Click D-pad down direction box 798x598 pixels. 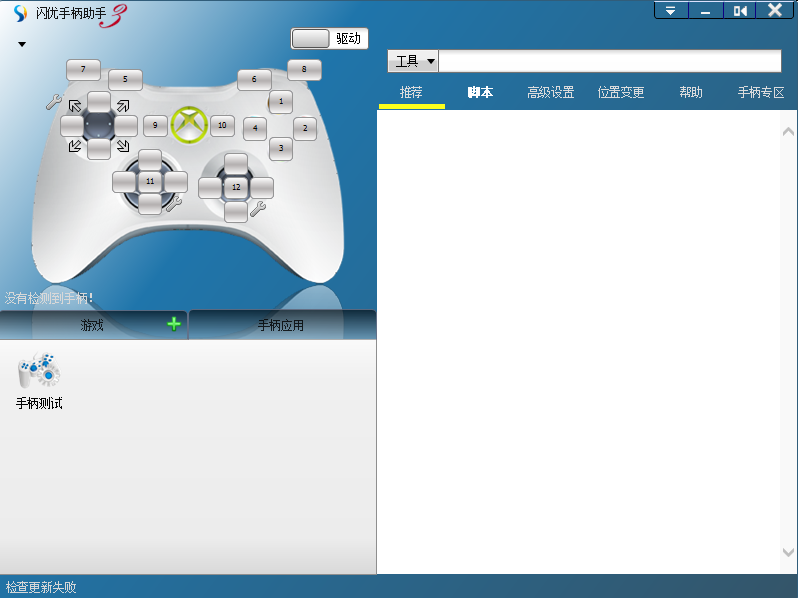tap(99, 149)
